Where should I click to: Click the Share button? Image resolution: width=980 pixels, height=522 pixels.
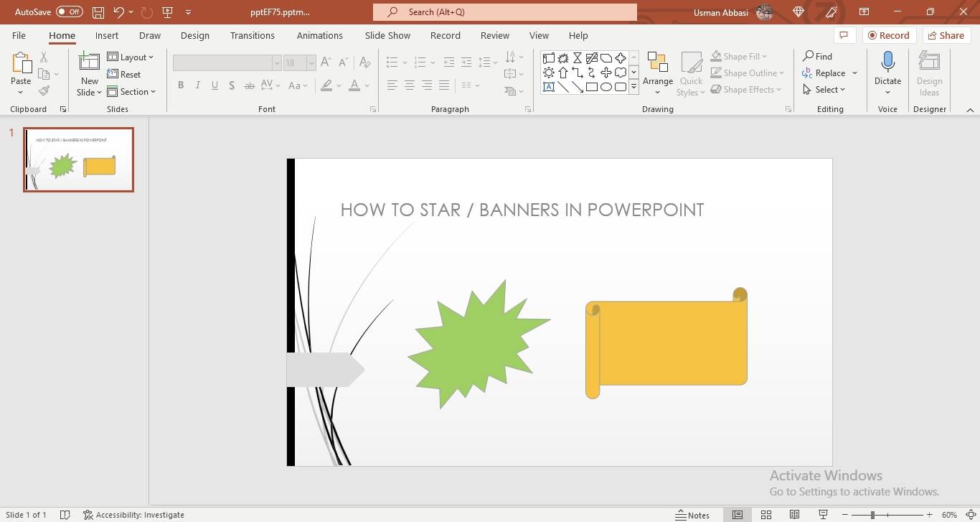pyautogui.click(x=945, y=35)
